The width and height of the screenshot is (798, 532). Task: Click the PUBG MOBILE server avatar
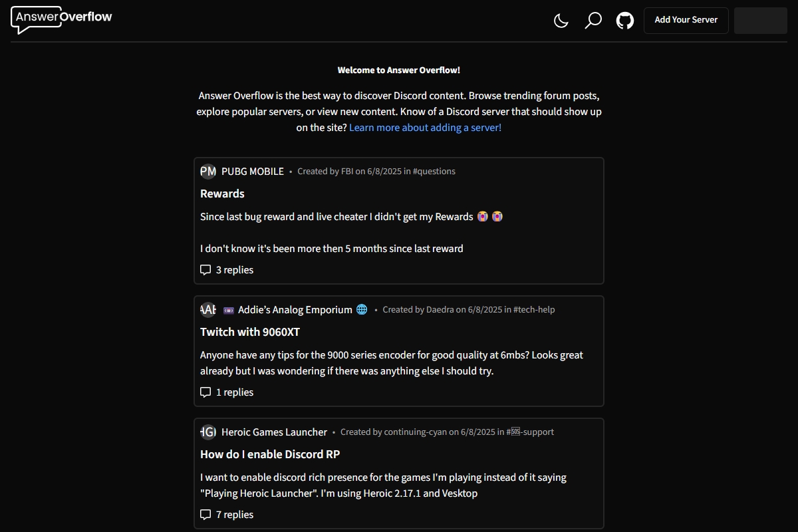(208, 172)
